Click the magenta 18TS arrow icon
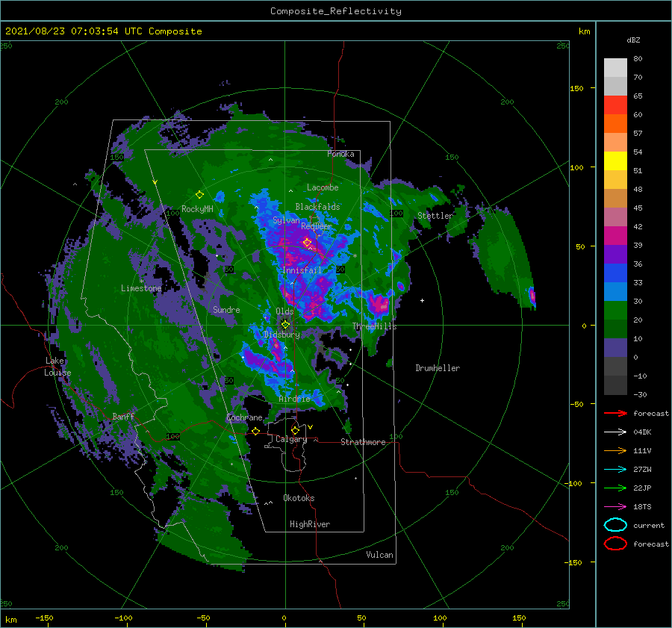 pos(615,507)
